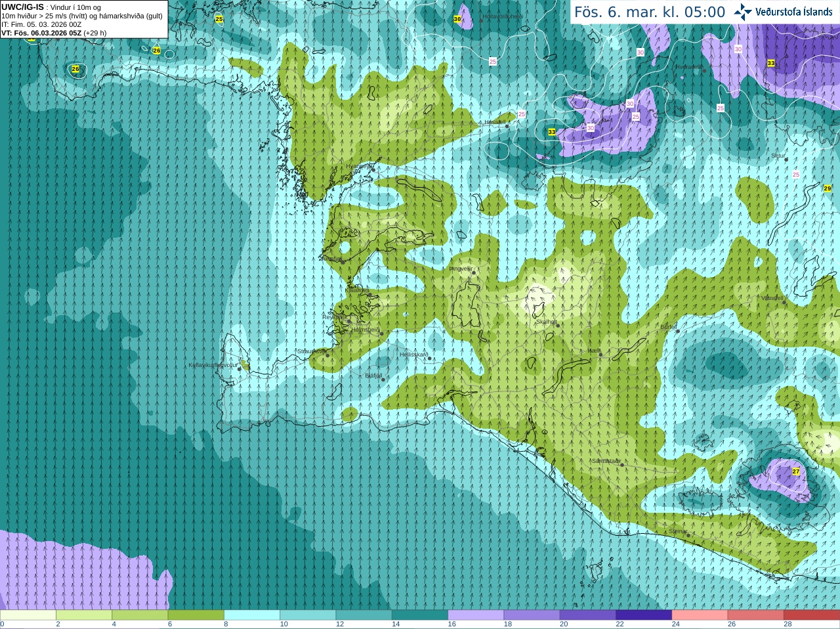Image resolution: width=840 pixels, height=629 pixels.
Task: Pick the 4–6 m/s green swatch
Action: [140, 615]
